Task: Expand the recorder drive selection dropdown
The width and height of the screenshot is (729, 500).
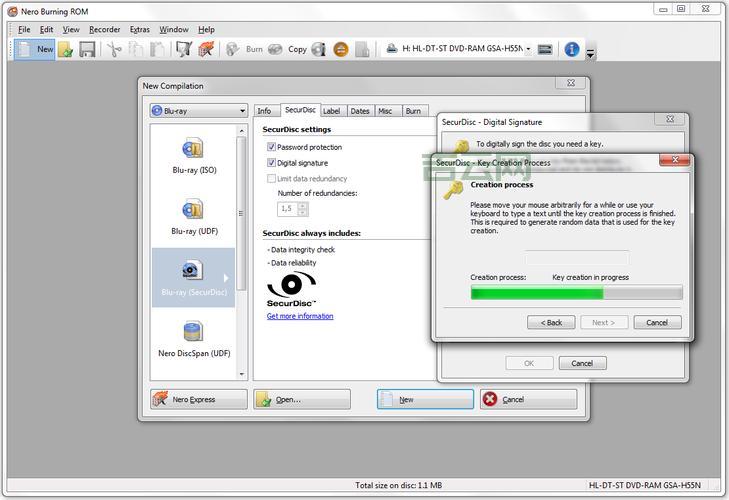Action: [x=543, y=49]
